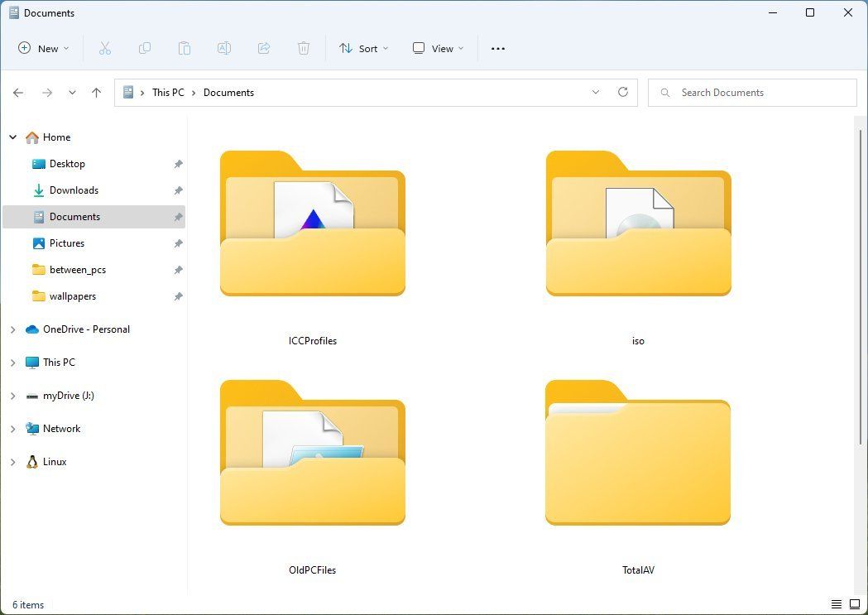Viewport: 868px width, 615px height.
Task: Go back using the navigation arrow
Action: point(18,92)
